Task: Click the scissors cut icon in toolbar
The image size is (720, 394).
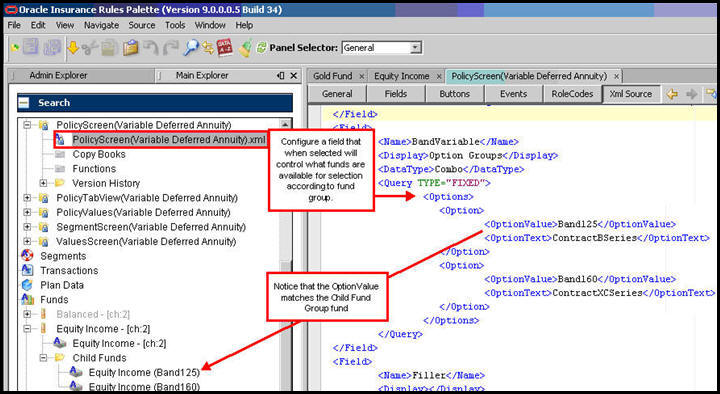Action: pos(90,48)
